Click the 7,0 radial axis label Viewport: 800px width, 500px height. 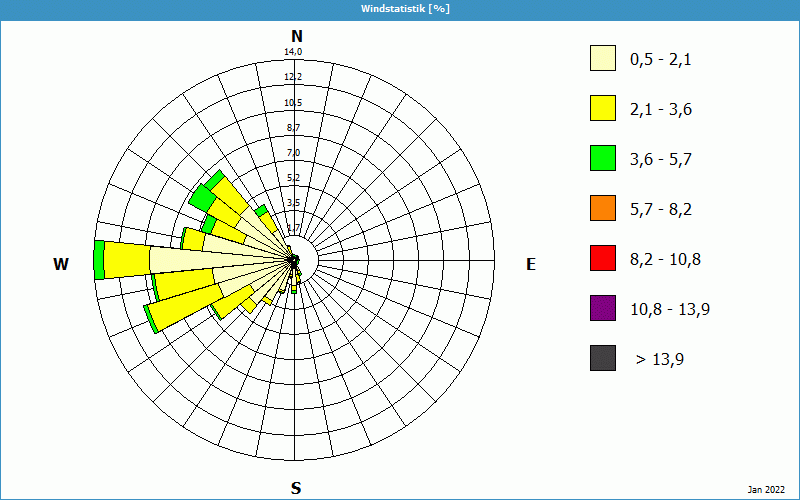coord(293,152)
